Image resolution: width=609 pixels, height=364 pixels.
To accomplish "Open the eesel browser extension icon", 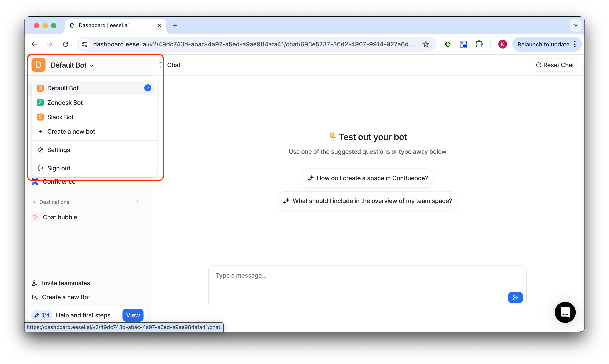I will pyautogui.click(x=448, y=44).
